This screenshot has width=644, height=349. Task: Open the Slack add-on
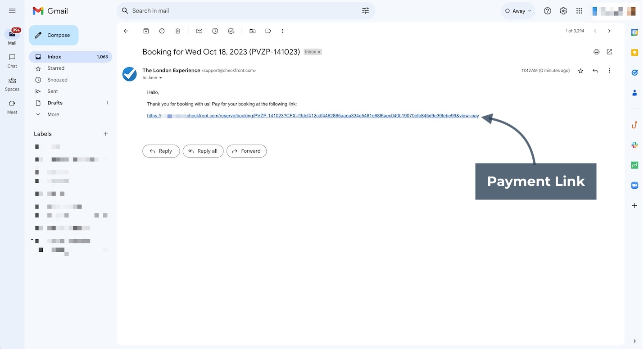tap(635, 145)
